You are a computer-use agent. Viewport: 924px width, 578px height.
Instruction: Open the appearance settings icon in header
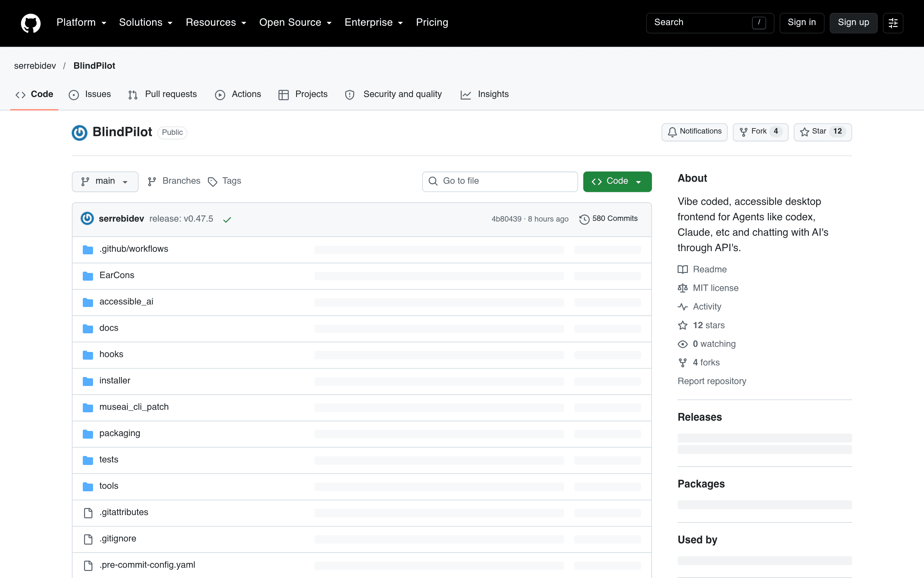coord(893,23)
